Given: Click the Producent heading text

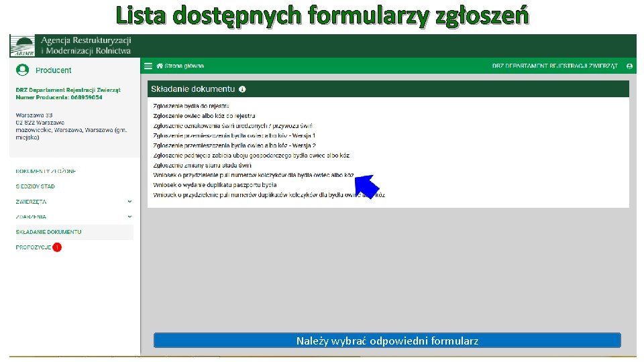Looking at the screenshot, I should [x=54, y=70].
